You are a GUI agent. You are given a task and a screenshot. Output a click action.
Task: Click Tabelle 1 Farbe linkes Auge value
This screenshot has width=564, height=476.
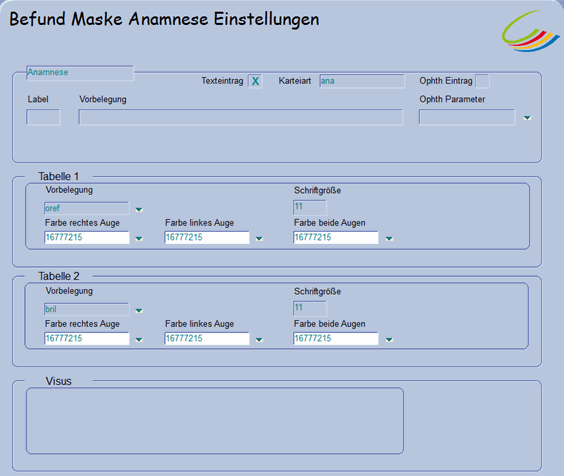[207, 237]
